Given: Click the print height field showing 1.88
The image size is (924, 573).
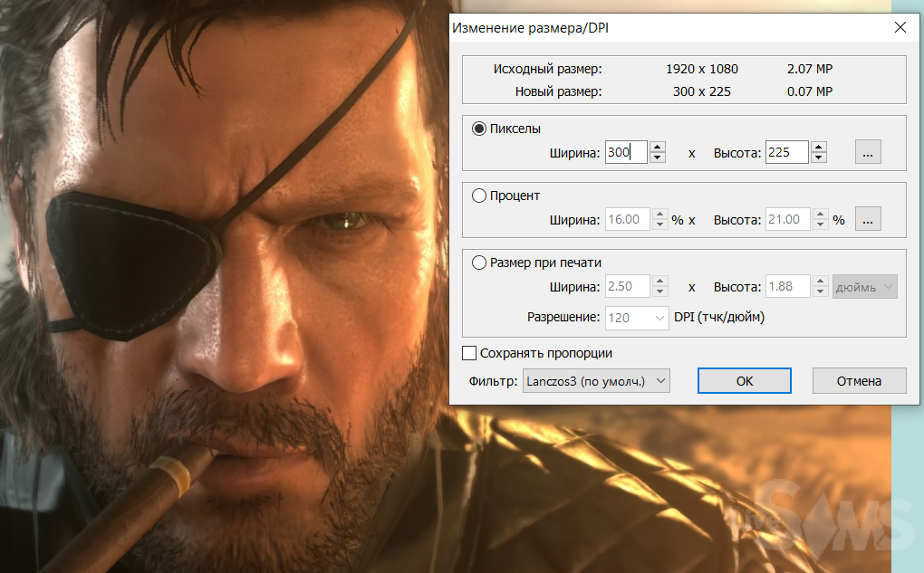Looking at the screenshot, I should coord(788,286).
